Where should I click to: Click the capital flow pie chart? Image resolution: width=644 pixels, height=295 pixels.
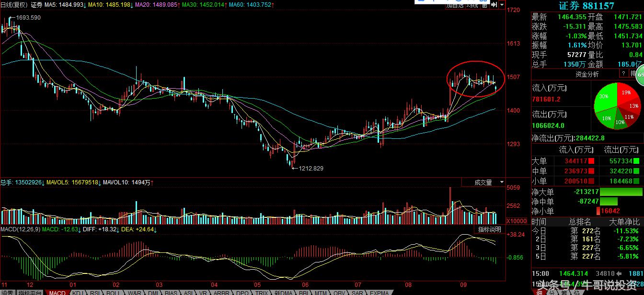(617, 105)
